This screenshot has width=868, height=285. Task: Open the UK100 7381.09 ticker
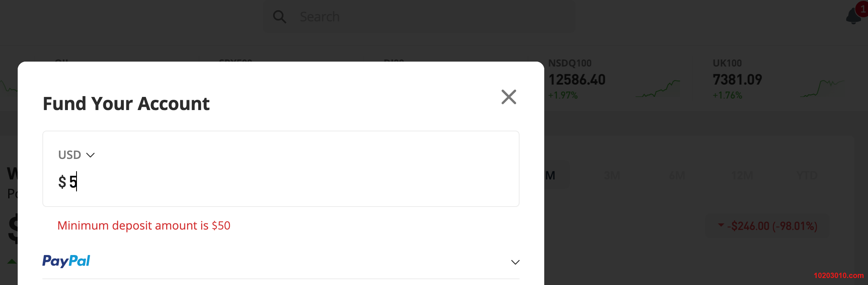(737, 79)
